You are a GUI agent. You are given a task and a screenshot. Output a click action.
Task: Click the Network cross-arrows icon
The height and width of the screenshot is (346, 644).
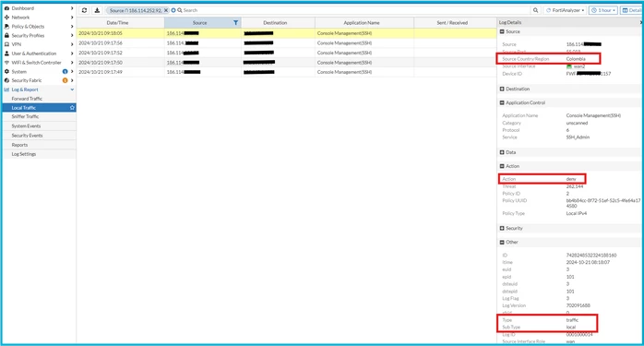(6, 18)
